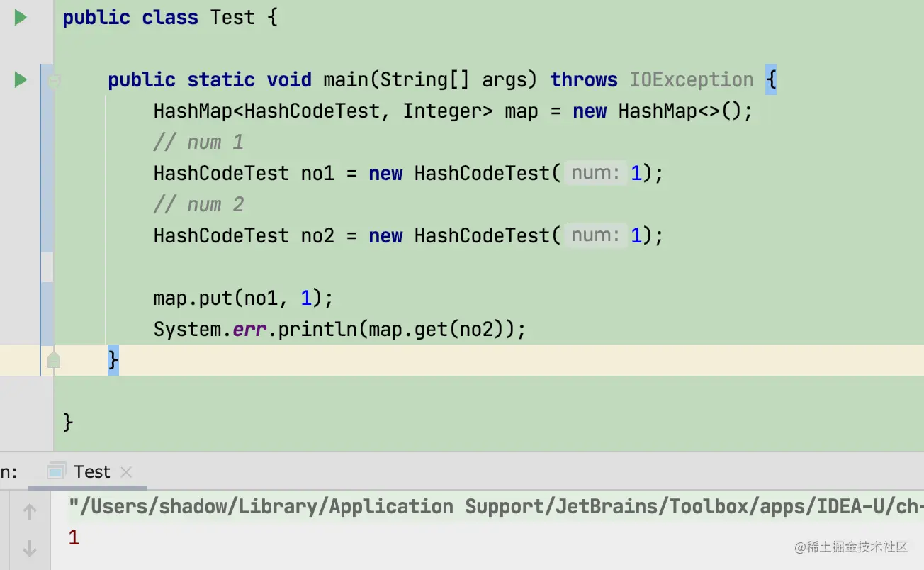
Task: Click the italic err field in System.err
Action: click(x=249, y=330)
